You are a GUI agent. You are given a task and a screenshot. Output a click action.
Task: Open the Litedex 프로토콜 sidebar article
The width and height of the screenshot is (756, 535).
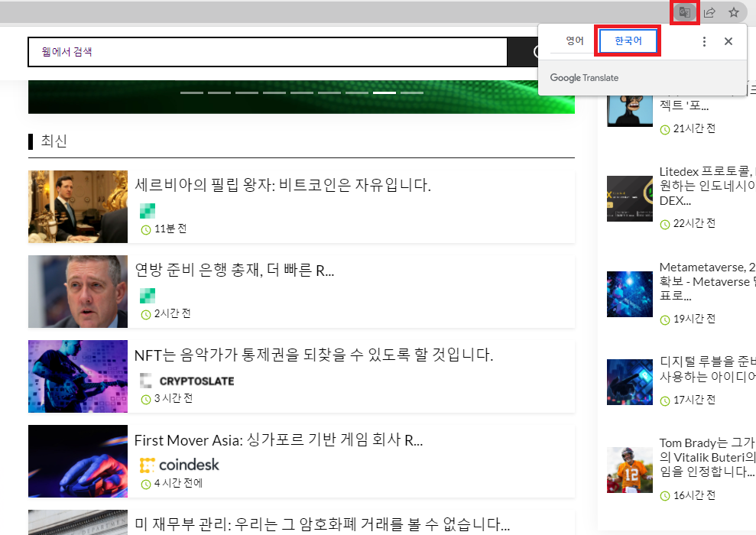point(707,186)
